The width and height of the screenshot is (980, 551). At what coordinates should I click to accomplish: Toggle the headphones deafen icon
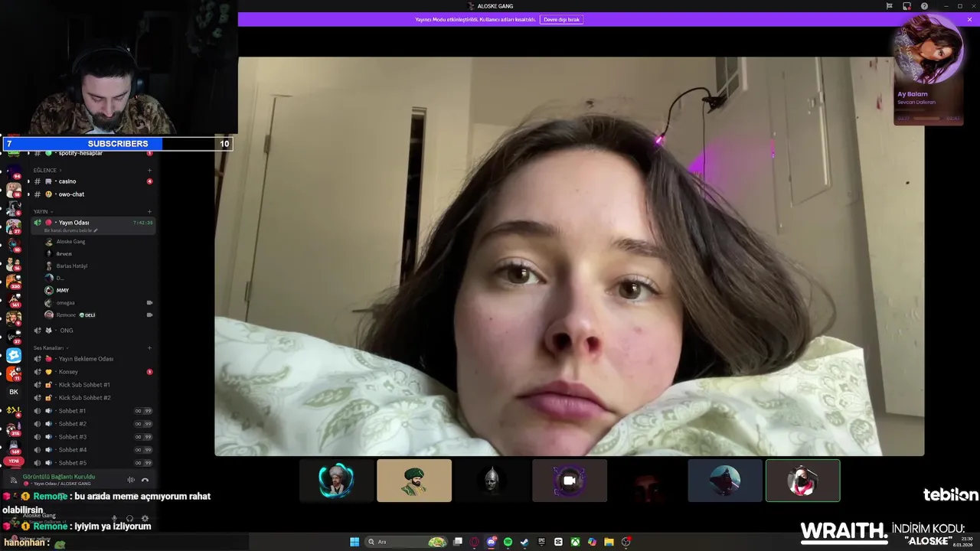point(130,518)
